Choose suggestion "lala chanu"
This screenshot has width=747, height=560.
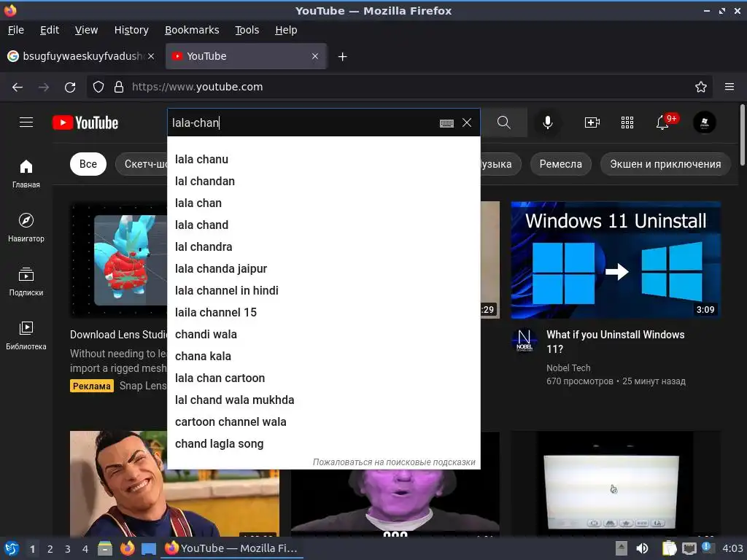click(x=323, y=160)
